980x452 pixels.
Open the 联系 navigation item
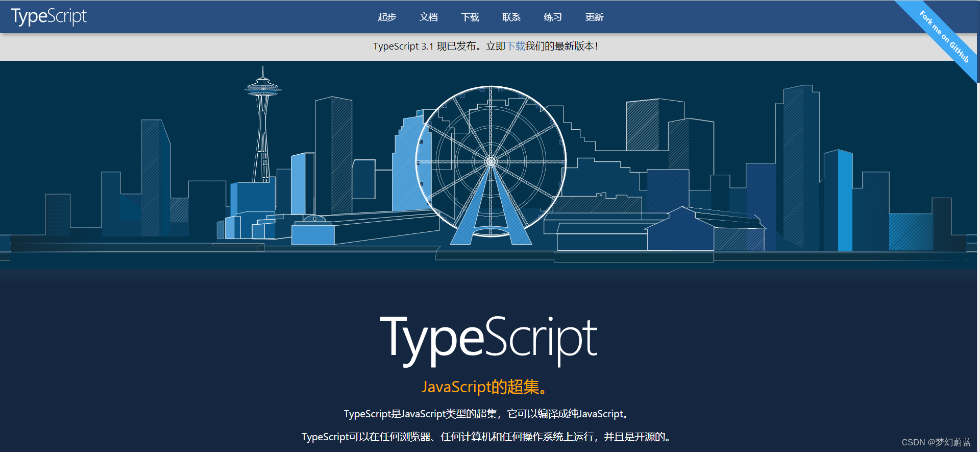point(511,17)
